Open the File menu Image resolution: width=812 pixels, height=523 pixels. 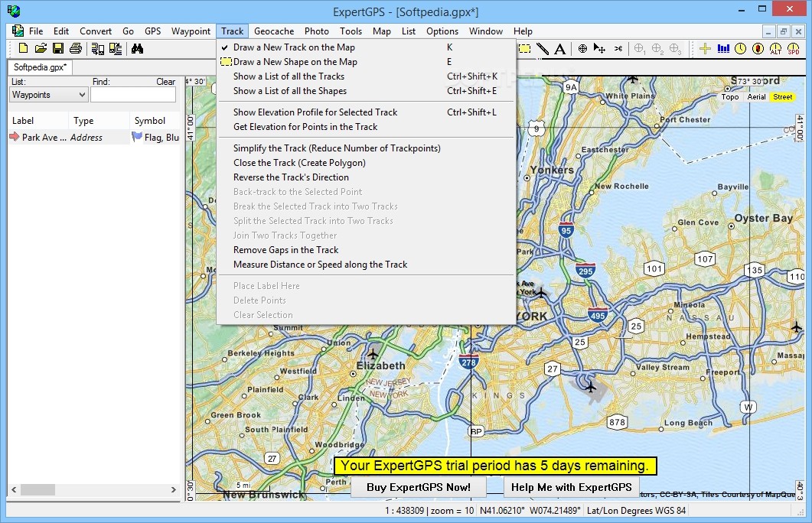[x=36, y=31]
